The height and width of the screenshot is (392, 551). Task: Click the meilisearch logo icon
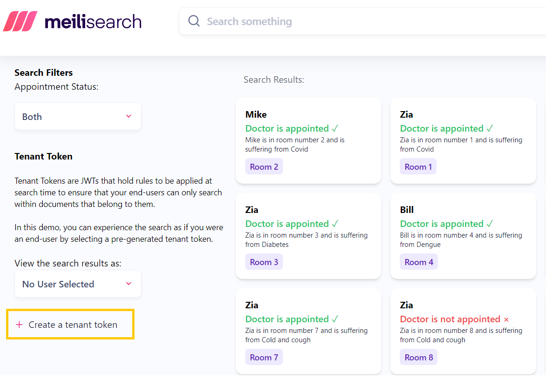tap(20, 21)
